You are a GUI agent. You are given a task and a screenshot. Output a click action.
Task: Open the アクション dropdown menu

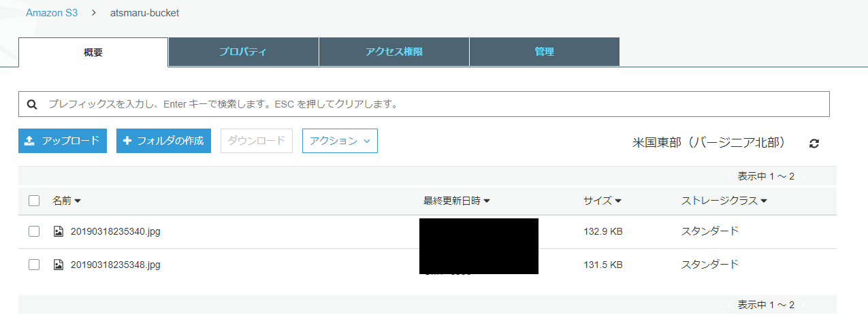coord(340,141)
